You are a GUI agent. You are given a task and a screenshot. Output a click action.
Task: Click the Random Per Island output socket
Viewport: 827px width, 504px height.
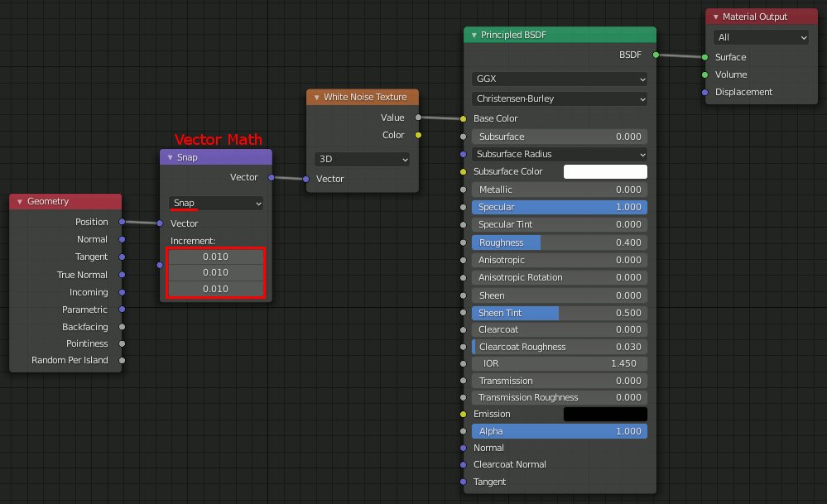click(122, 361)
